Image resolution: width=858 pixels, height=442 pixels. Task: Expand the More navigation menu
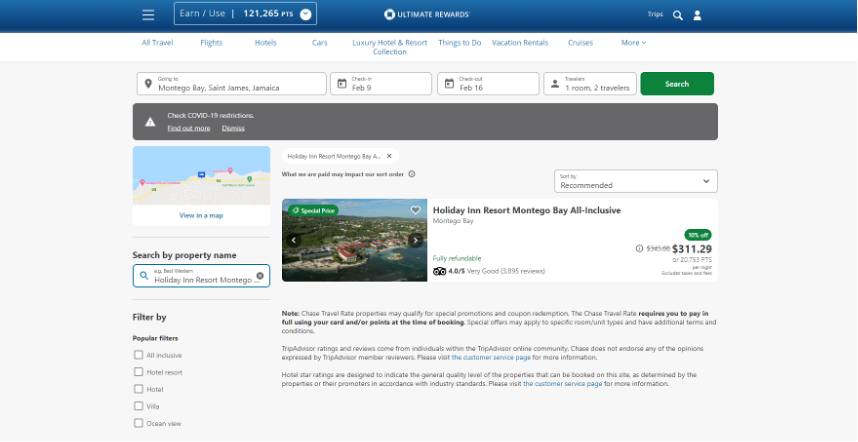pos(633,43)
